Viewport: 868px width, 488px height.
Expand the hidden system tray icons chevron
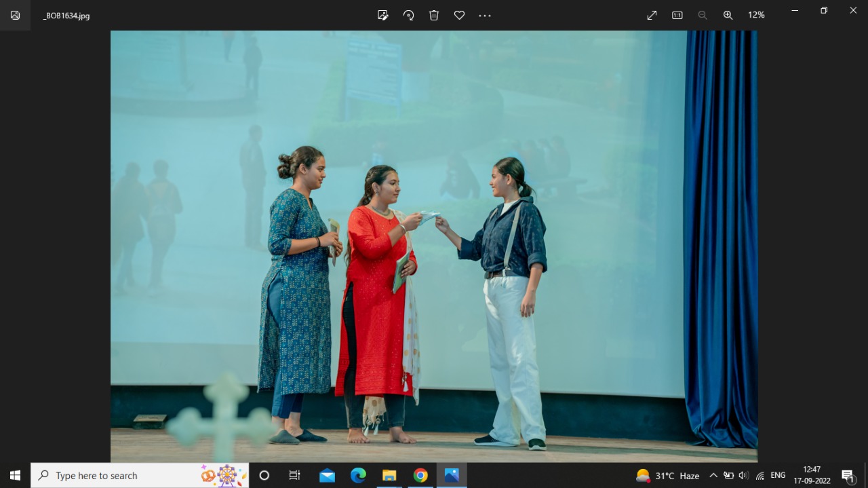(x=713, y=476)
